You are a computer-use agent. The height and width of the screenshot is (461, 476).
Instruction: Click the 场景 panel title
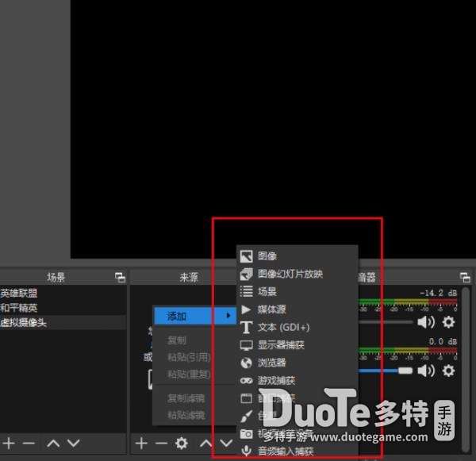click(56, 277)
